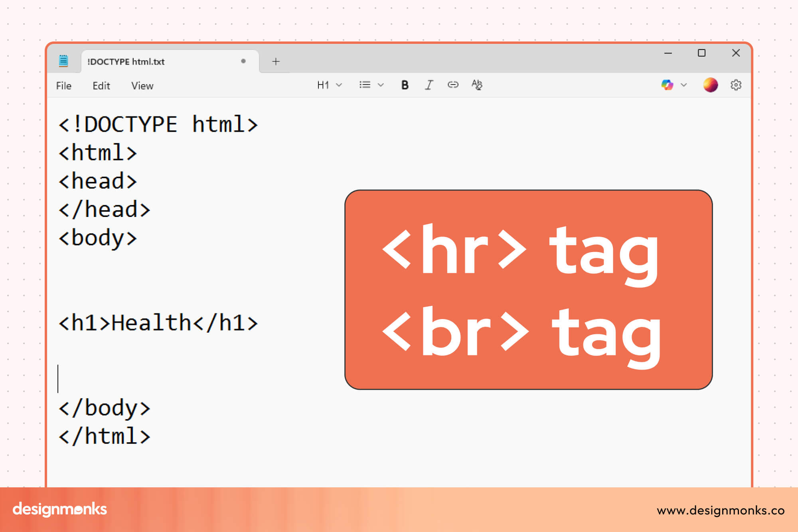Open the H1 heading style dropdown
This screenshot has width=798, height=532.
329,85
